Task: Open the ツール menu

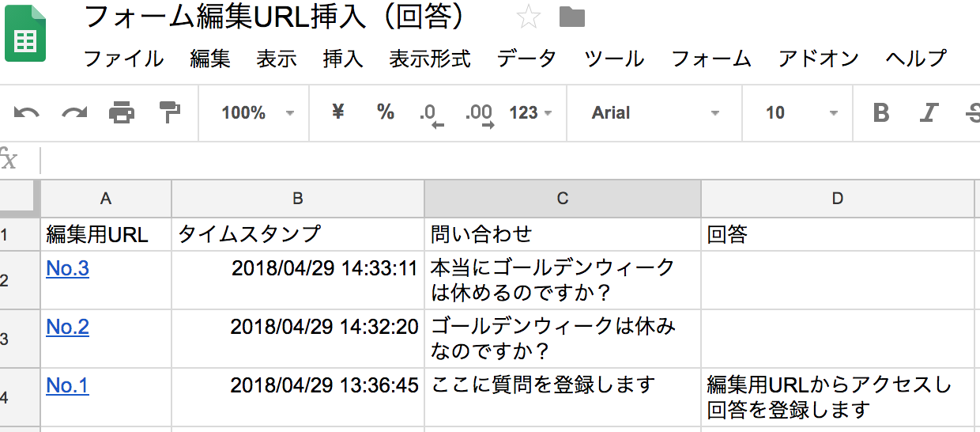Action: (x=614, y=59)
